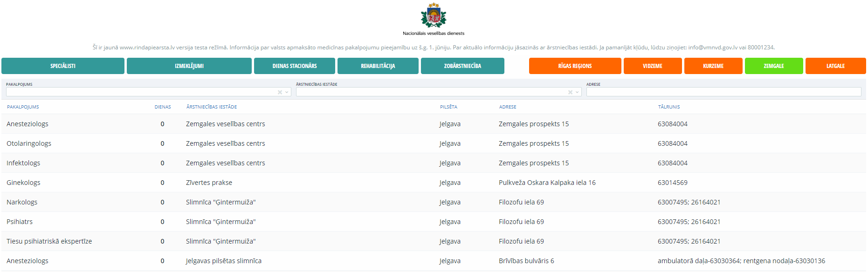
Task: Click inside the Pakalpojums combo box field
Action: [140, 92]
